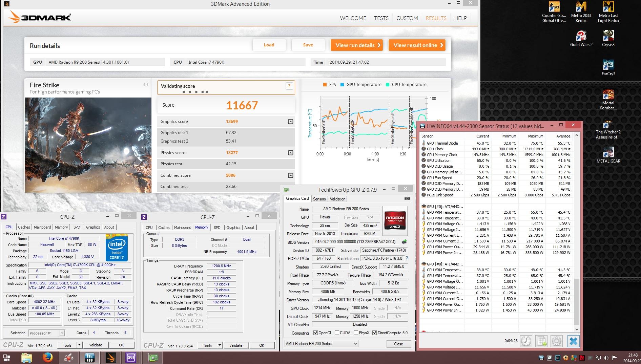Open File Explorer from the taskbar

coord(27,358)
